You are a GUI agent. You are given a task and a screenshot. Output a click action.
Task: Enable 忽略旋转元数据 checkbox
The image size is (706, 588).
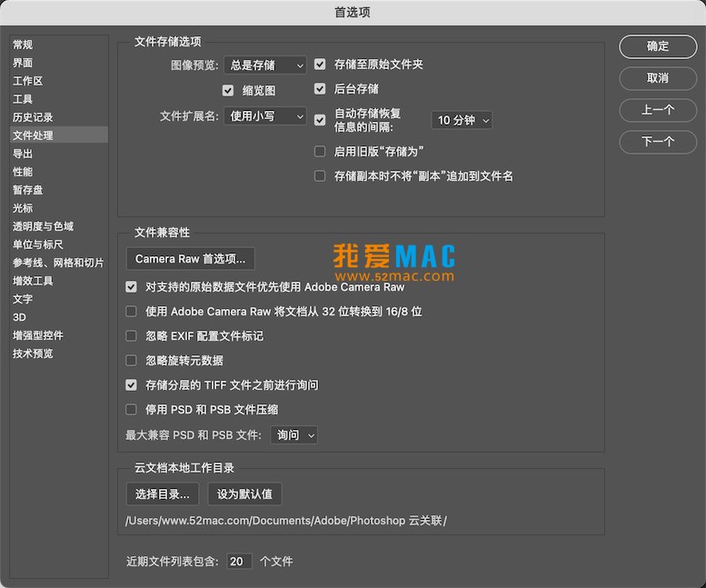pos(131,360)
